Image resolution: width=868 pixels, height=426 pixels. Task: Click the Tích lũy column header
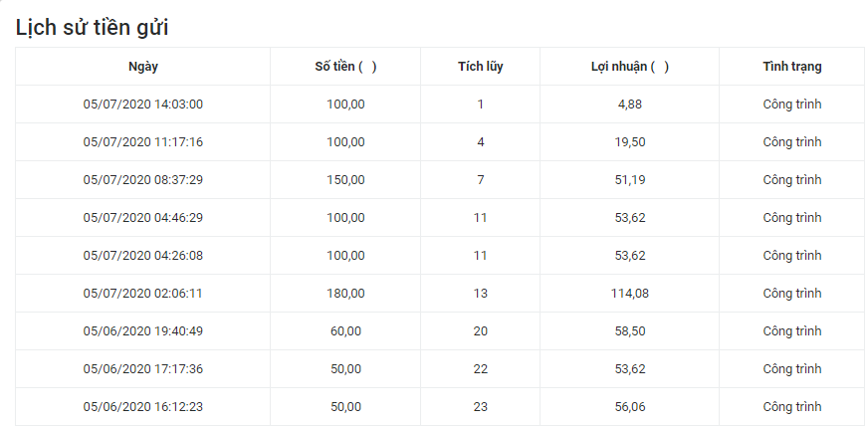click(480, 67)
